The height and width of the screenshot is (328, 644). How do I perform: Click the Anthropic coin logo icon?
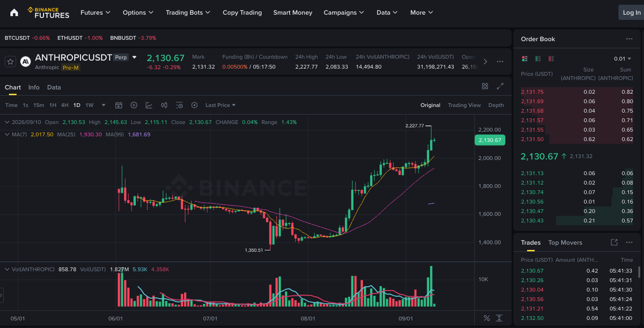point(26,62)
